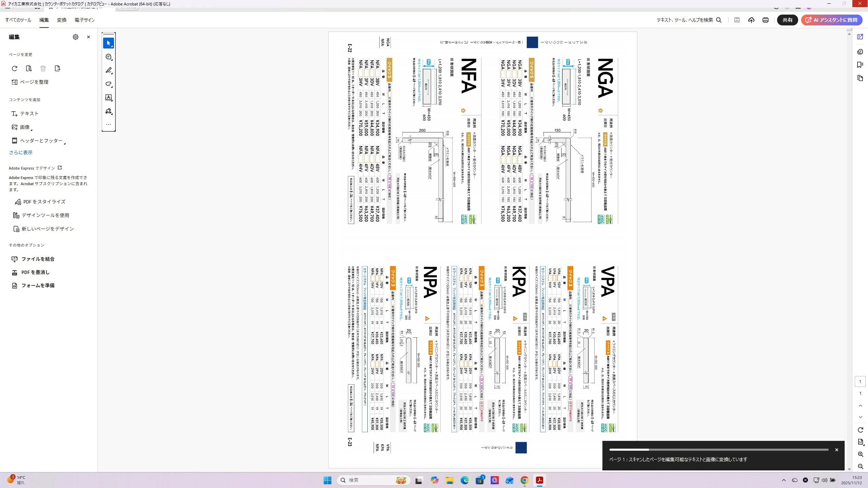Screen dimensions: 868x488
Task: Open Chrome from the Windows taskbar
Action: (x=524, y=480)
